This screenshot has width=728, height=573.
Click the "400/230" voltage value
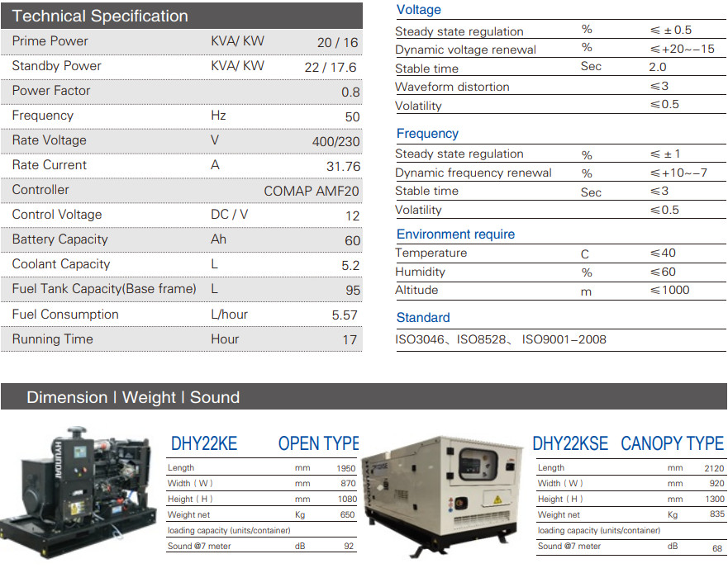coord(335,141)
